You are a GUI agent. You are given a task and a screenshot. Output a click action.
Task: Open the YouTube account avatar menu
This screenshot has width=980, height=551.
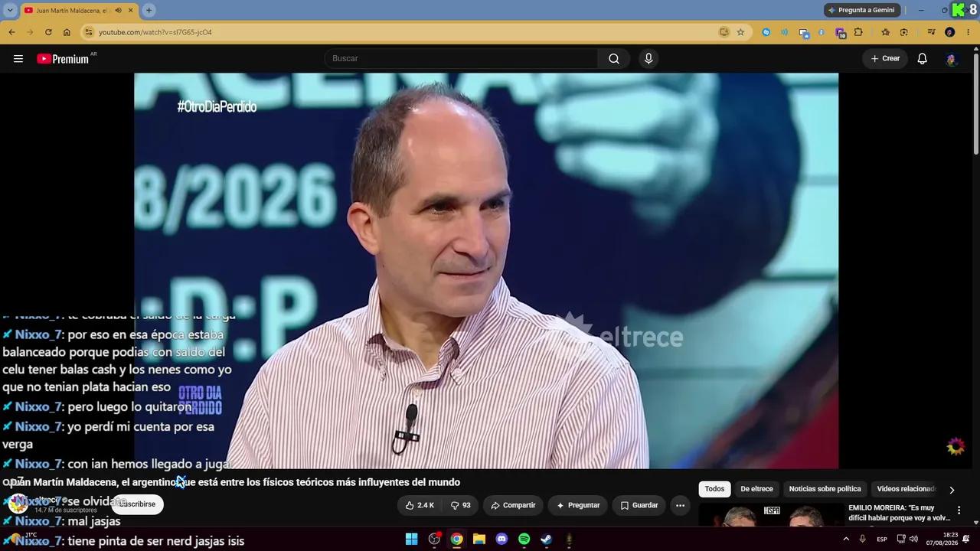tap(952, 59)
